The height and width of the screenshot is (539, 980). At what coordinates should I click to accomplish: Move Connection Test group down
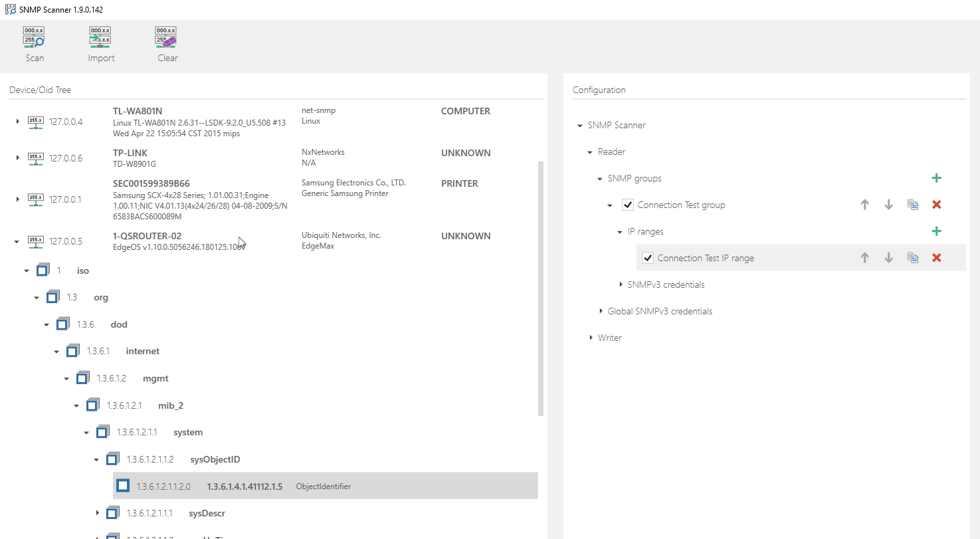pos(888,205)
